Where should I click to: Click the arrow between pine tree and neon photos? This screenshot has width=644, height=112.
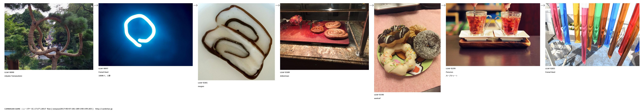96,5
